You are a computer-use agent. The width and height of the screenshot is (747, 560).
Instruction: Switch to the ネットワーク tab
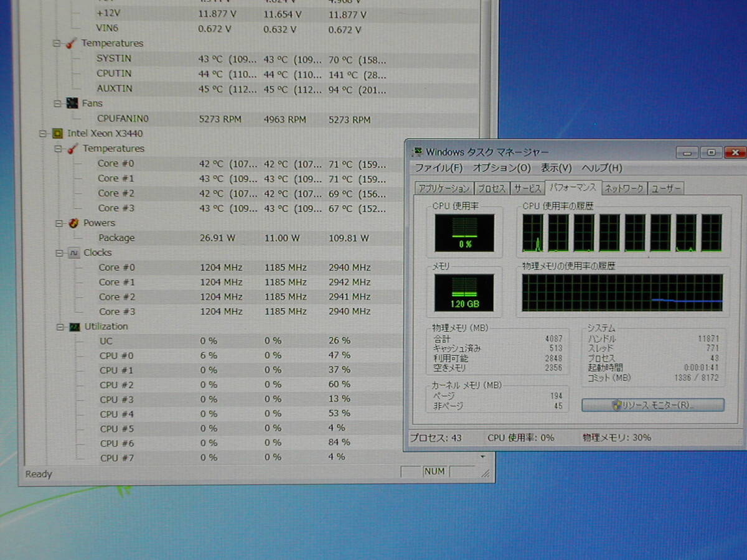coord(625,189)
